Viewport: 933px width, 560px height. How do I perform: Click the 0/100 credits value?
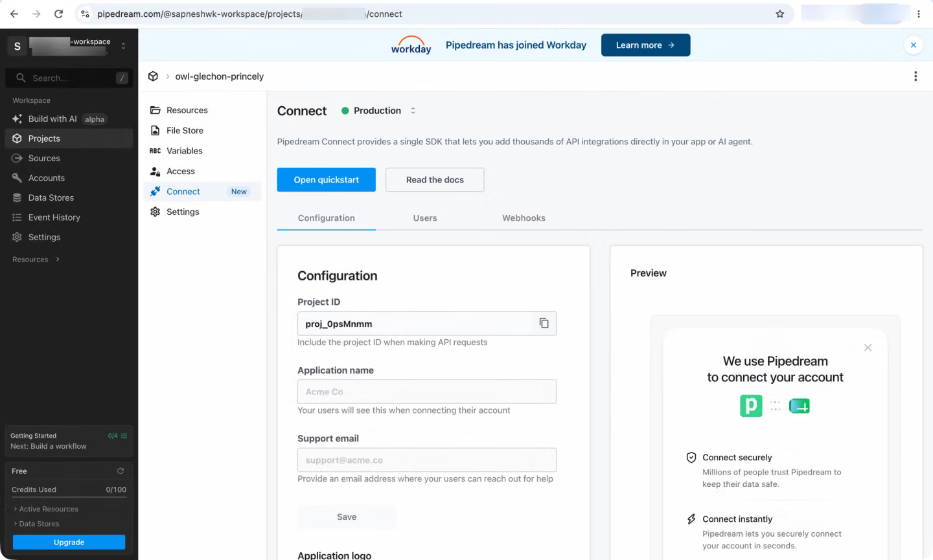116,489
